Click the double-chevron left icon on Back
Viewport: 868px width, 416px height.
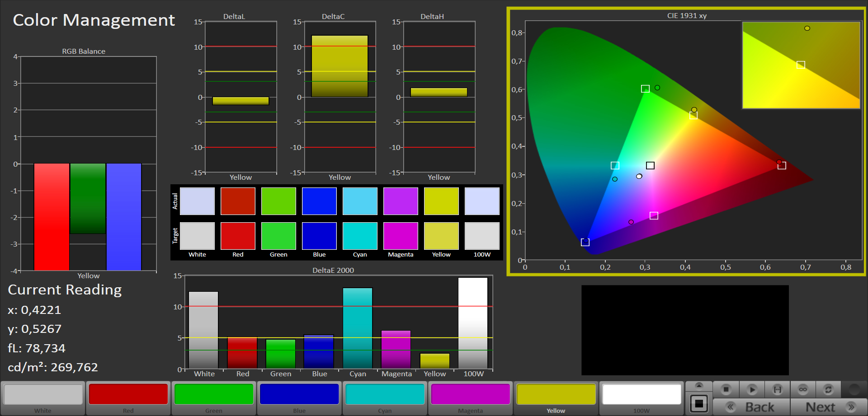[x=731, y=407]
